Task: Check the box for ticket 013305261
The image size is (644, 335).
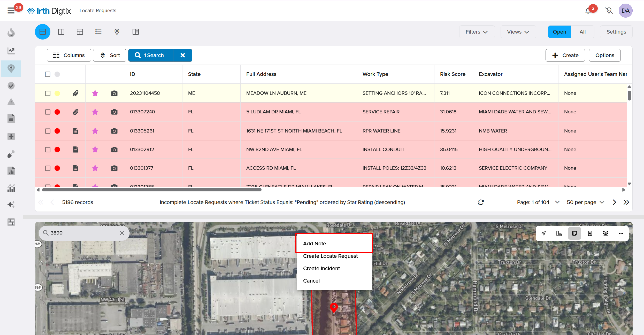Action: (x=48, y=131)
